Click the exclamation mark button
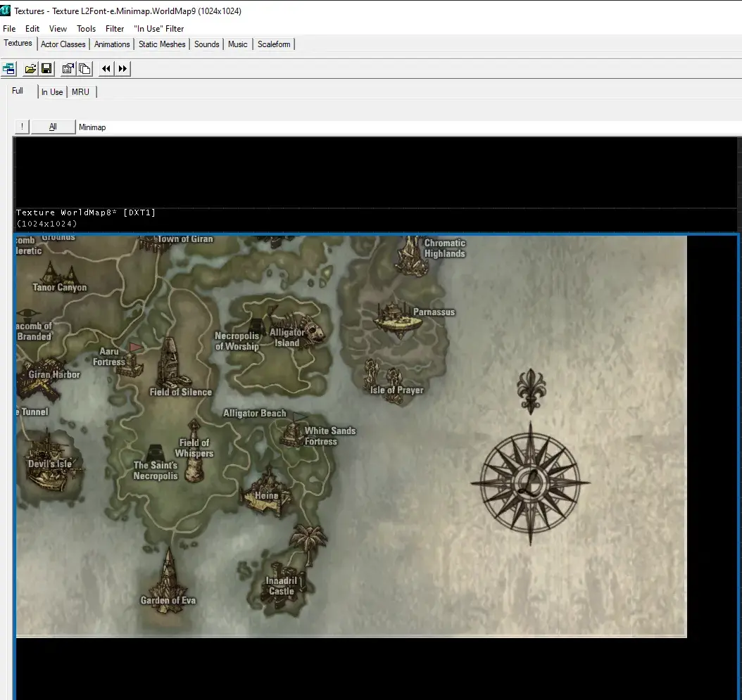 [22, 127]
